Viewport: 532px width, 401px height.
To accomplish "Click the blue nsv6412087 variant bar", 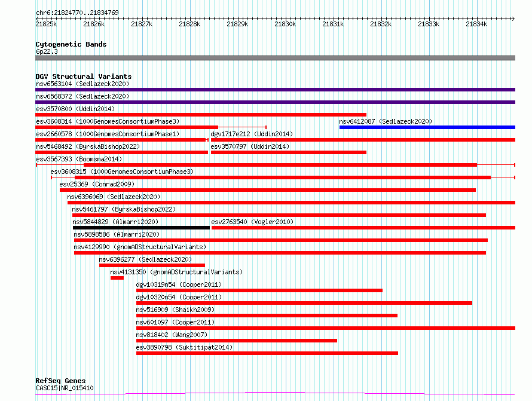I will 427,127.
